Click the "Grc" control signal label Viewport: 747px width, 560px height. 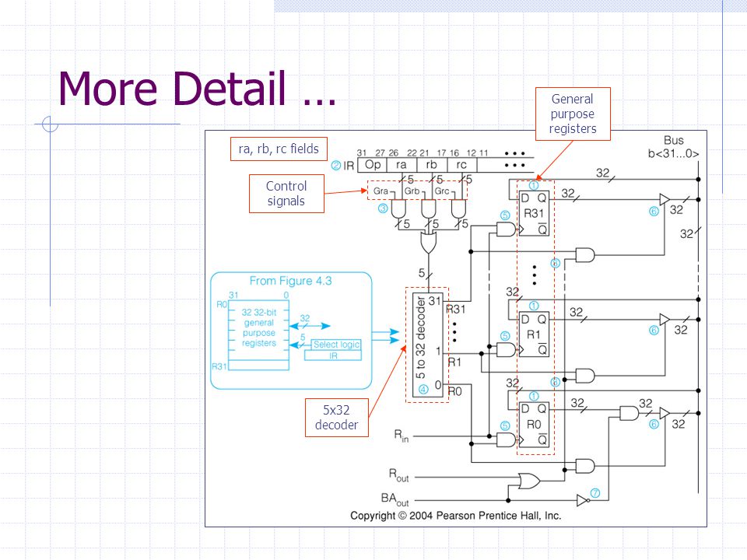click(442, 191)
